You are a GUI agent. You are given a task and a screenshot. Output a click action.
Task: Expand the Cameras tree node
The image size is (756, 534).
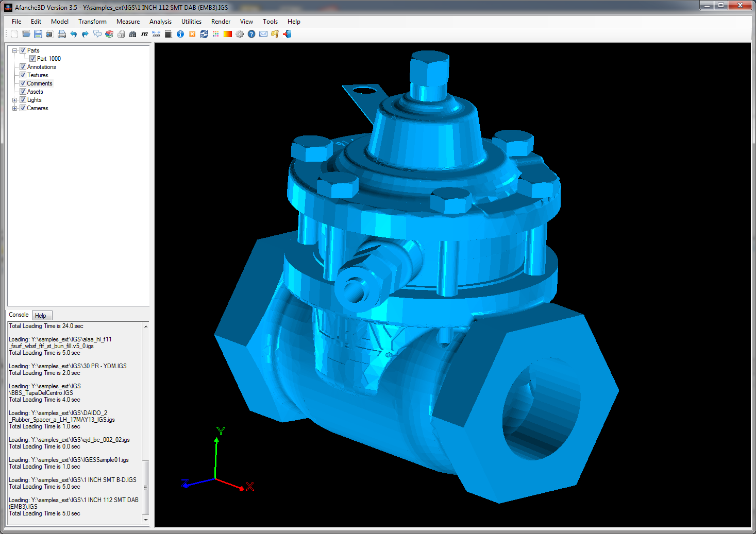[x=15, y=108]
